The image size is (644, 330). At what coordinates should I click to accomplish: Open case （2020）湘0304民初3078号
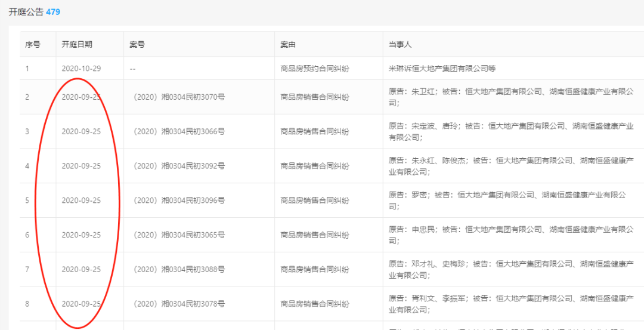178,304
